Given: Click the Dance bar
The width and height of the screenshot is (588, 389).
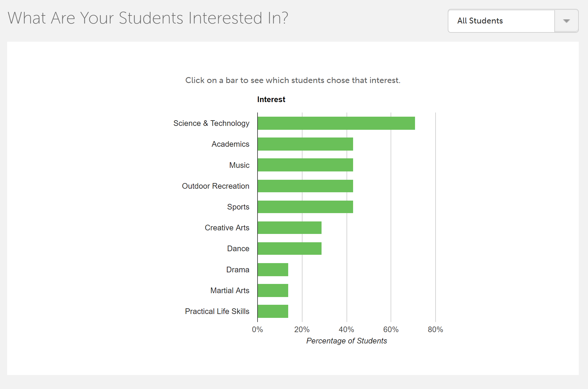Looking at the screenshot, I should pyautogui.click(x=289, y=249).
